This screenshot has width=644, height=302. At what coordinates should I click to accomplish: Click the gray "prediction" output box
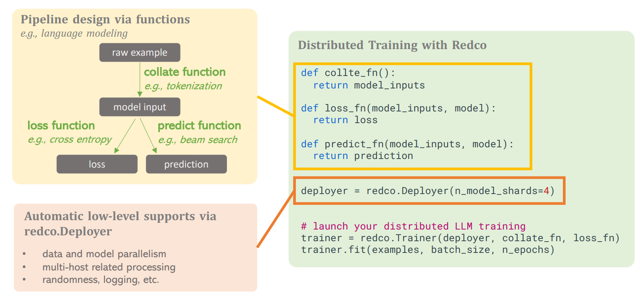pos(186,164)
